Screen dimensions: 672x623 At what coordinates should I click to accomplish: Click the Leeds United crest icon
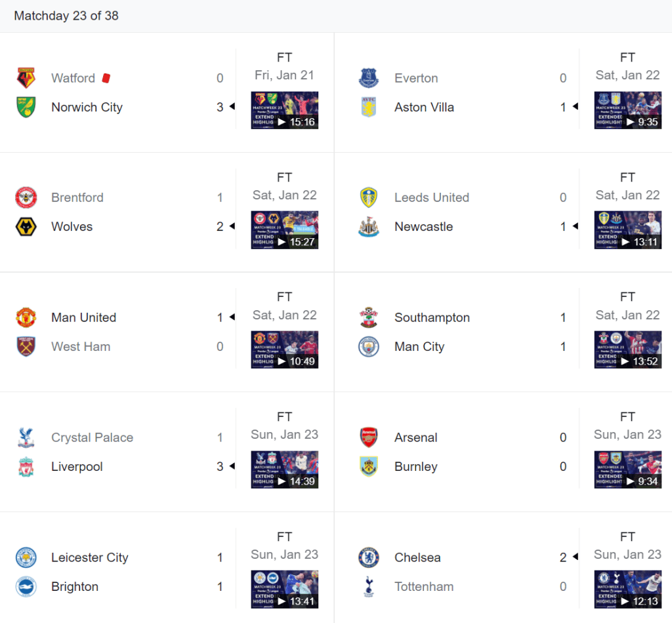[x=369, y=197]
